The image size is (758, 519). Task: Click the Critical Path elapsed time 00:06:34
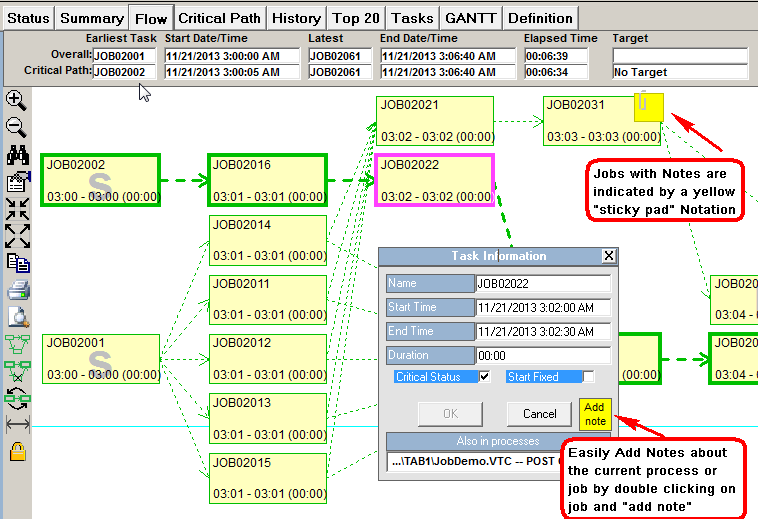coord(556,72)
